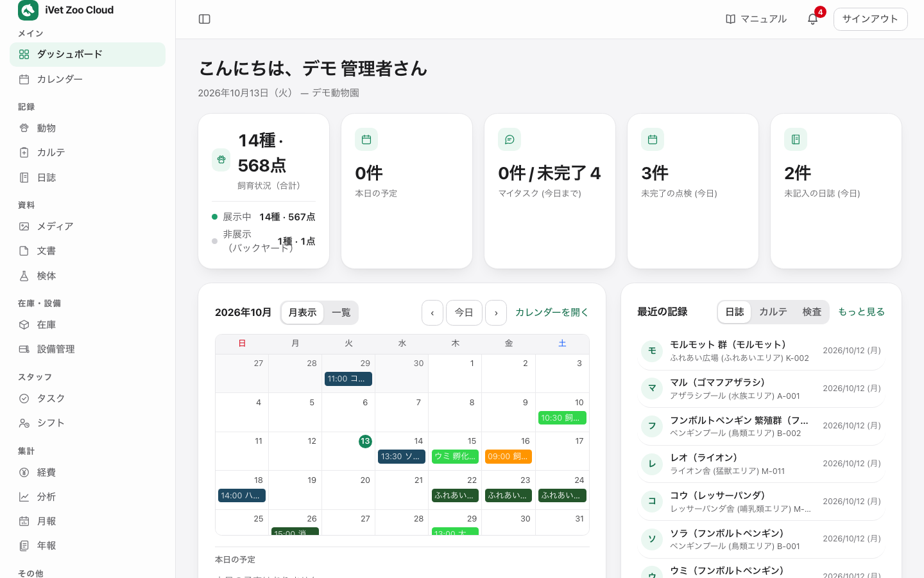Click the 設備管理 icon
Viewport: 924px width, 578px height.
click(x=24, y=349)
